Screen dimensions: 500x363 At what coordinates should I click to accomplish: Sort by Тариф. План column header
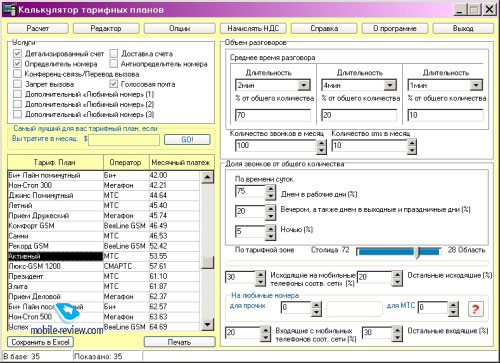point(55,163)
